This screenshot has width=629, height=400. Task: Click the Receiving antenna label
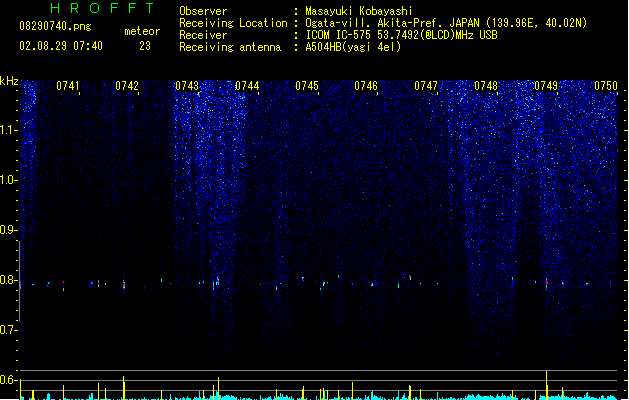click(230, 47)
